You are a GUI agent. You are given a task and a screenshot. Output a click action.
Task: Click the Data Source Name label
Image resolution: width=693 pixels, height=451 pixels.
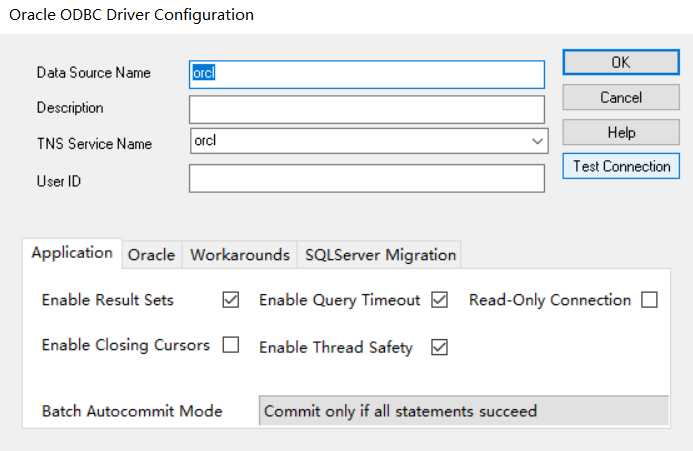click(94, 73)
